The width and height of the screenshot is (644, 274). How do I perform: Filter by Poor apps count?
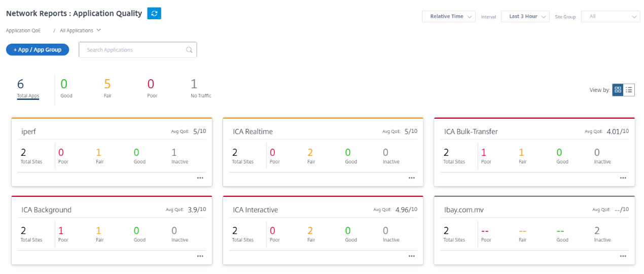point(152,88)
